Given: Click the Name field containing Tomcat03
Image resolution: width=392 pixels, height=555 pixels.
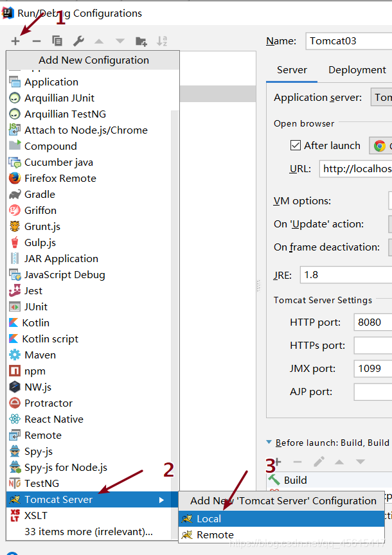Looking at the screenshot, I should pyautogui.click(x=349, y=41).
